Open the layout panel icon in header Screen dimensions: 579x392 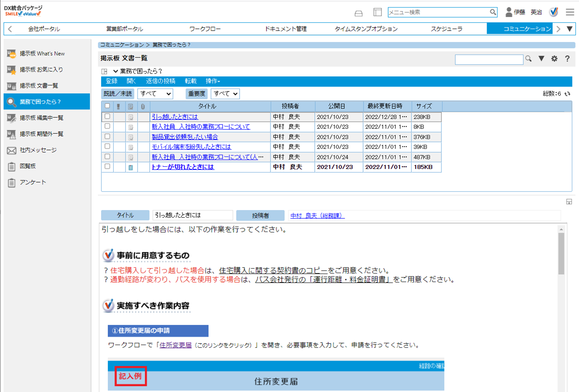click(x=377, y=13)
